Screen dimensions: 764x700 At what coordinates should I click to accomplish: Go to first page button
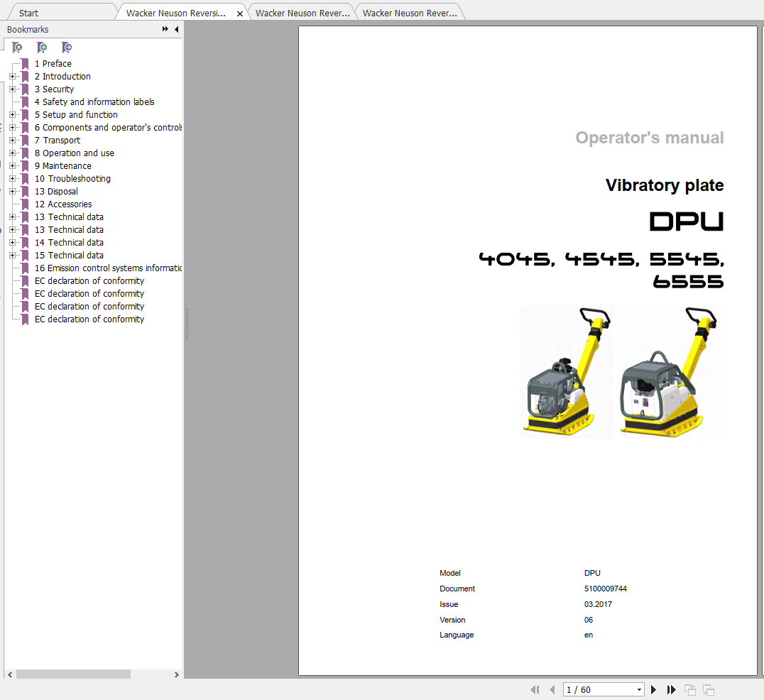click(x=535, y=690)
